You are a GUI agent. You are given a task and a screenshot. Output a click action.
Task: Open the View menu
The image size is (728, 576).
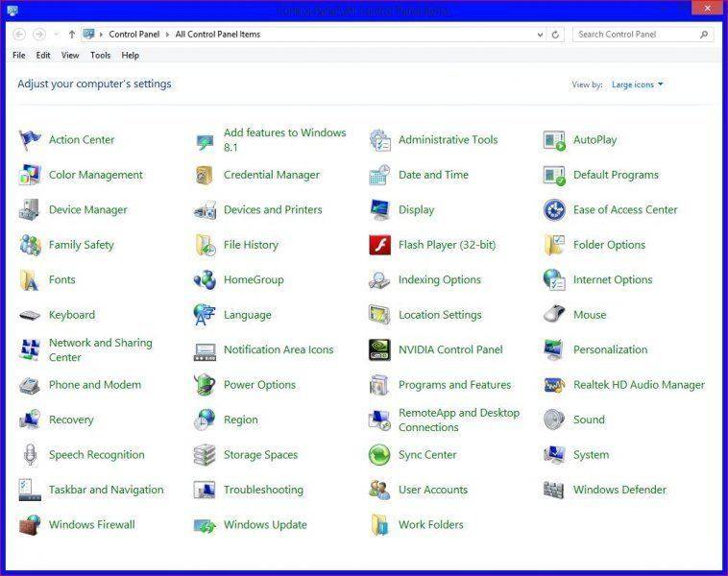point(70,56)
